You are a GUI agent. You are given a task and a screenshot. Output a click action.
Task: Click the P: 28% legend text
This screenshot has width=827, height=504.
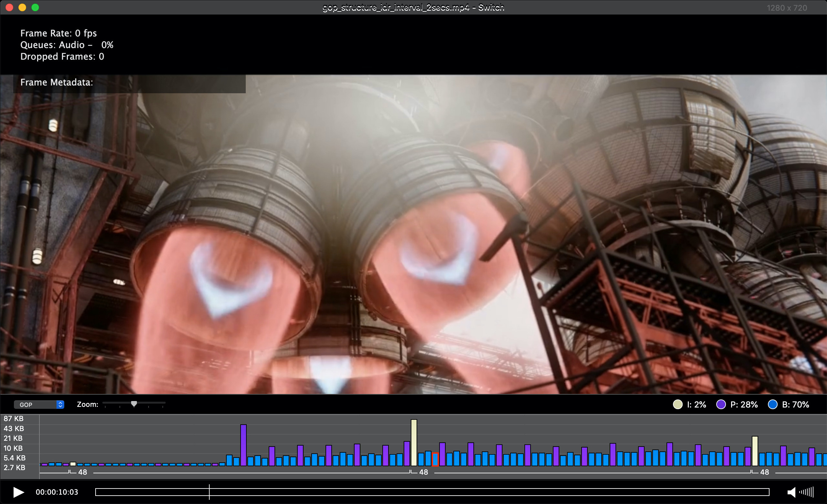tap(744, 405)
